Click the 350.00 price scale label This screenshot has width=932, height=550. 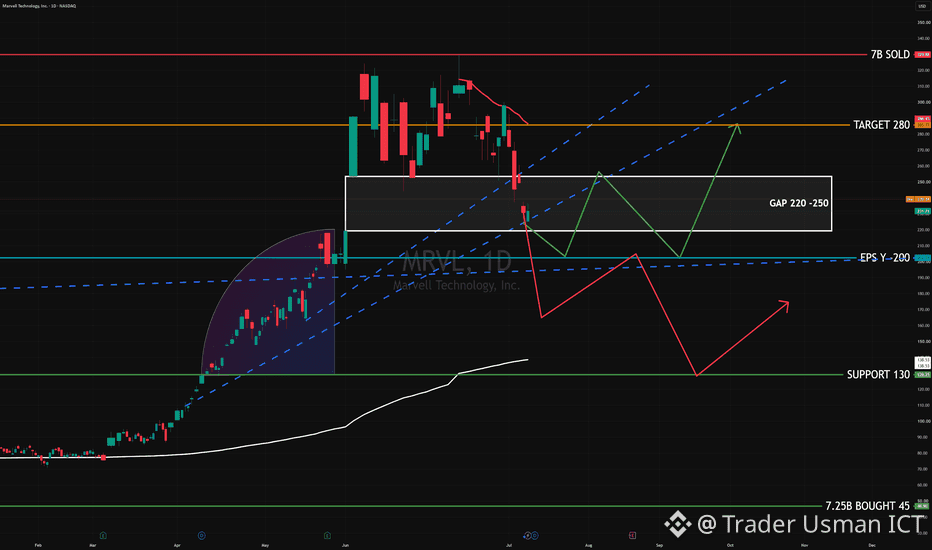tap(924, 23)
